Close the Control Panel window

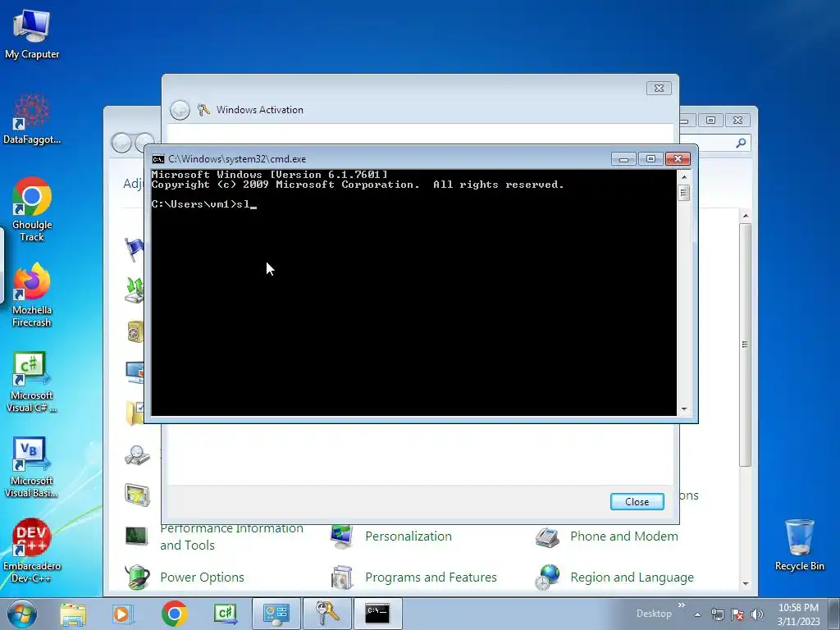[737, 121]
